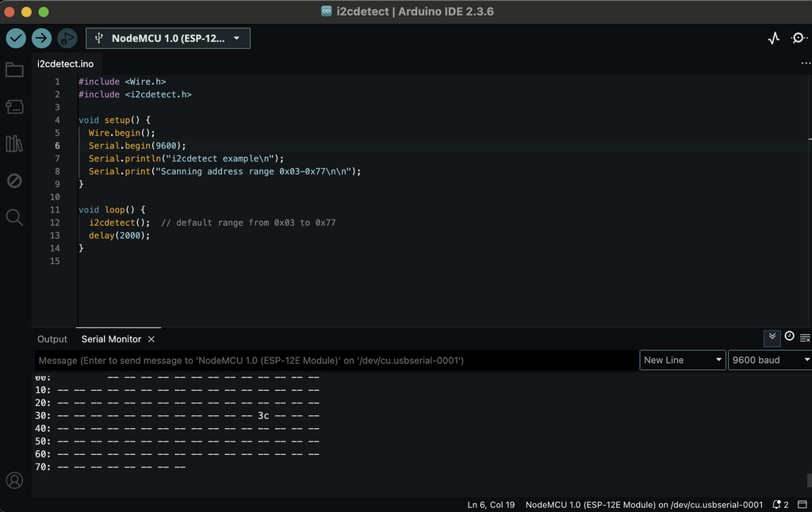Select the i2cdetect.ino editor tab

65,63
